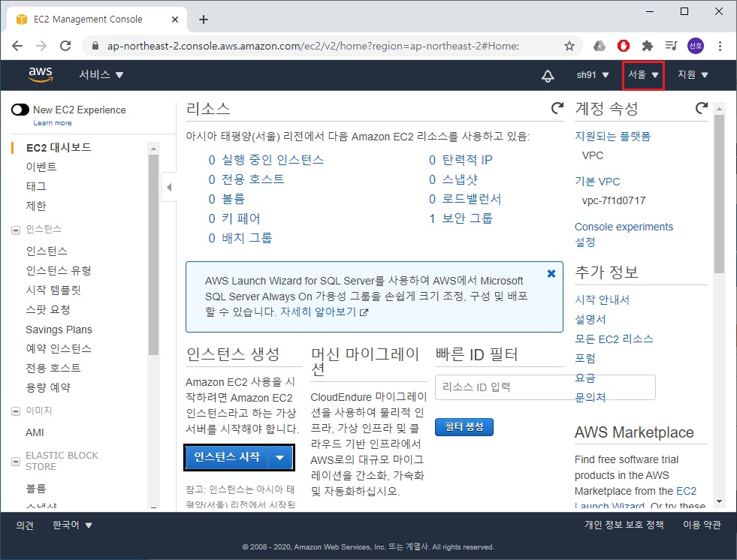The width and height of the screenshot is (737, 560).
Task: Open the media control playlist icon
Action: (671, 46)
